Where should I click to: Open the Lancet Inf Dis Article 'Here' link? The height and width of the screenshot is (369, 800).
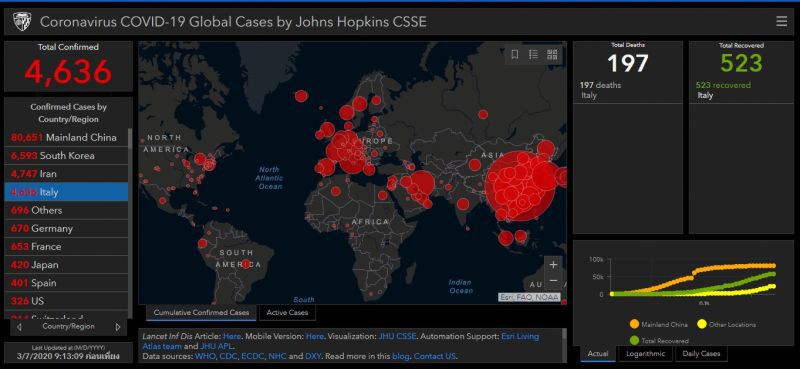click(x=232, y=336)
